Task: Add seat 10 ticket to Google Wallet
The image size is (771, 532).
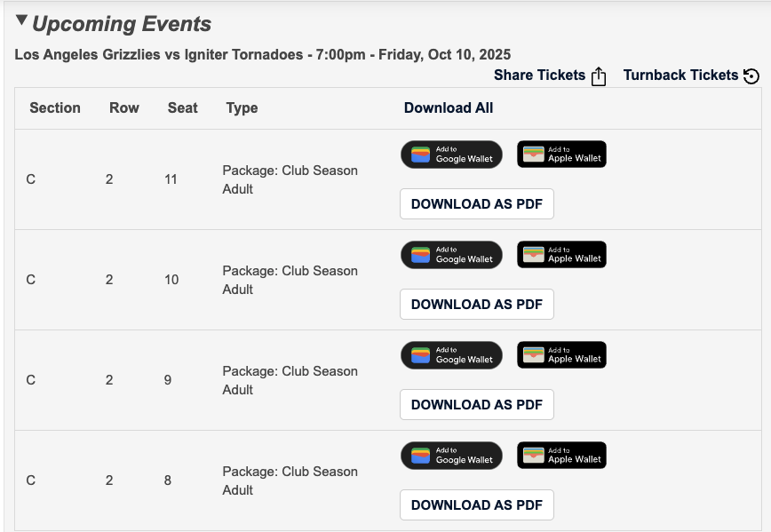Action: pyautogui.click(x=451, y=255)
